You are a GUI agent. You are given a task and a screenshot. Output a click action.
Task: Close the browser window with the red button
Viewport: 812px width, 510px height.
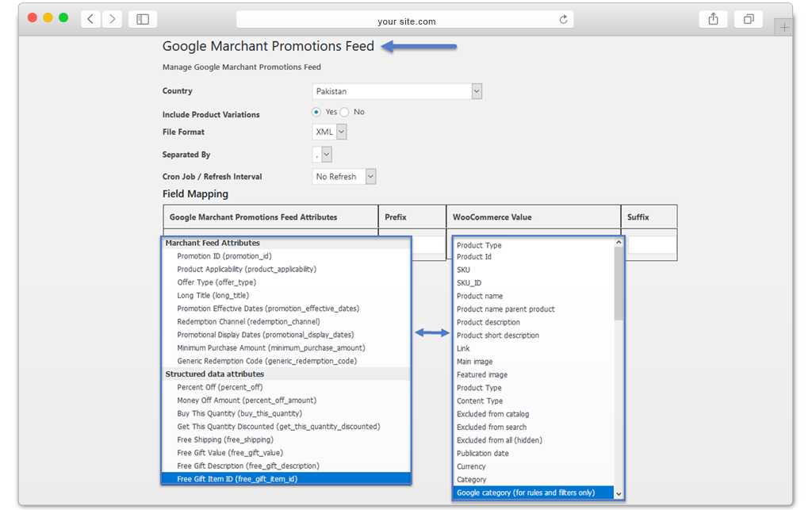pyautogui.click(x=32, y=17)
